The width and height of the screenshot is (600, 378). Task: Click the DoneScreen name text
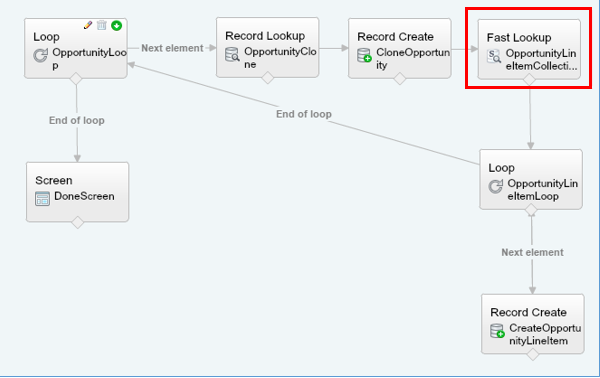pyautogui.click(x=84, y=196)
